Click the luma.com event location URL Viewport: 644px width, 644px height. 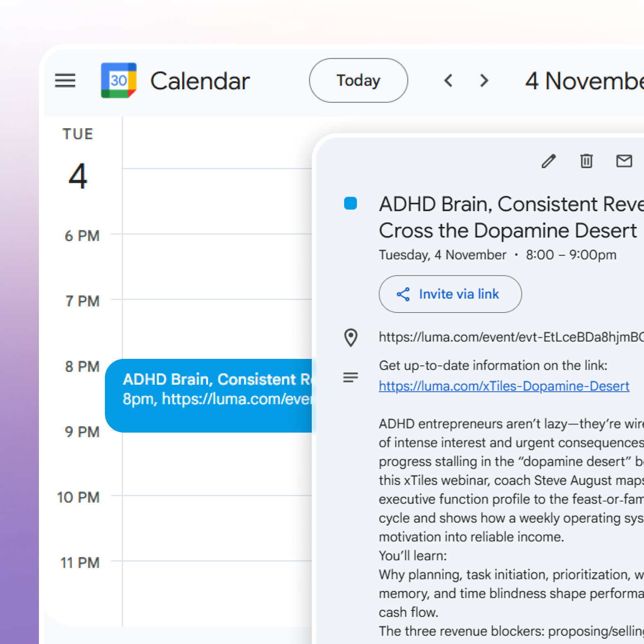(510, 337)
